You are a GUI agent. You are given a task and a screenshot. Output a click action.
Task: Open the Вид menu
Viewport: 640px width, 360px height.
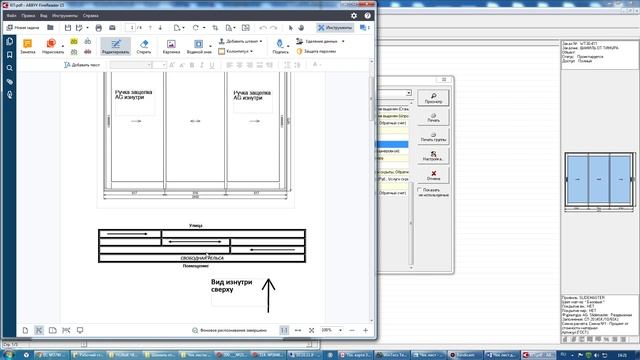tap(43, 16)
